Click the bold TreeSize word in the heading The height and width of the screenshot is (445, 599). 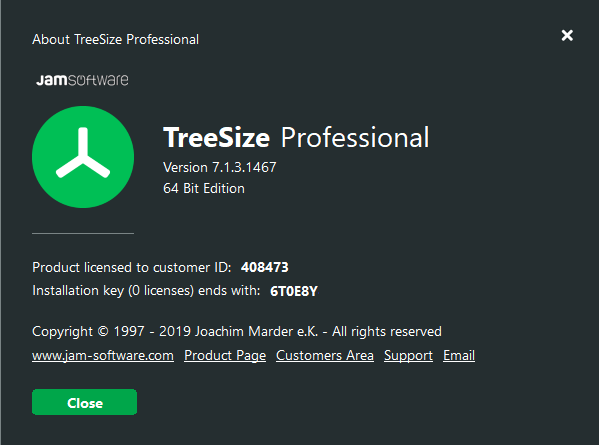point(217,138)
